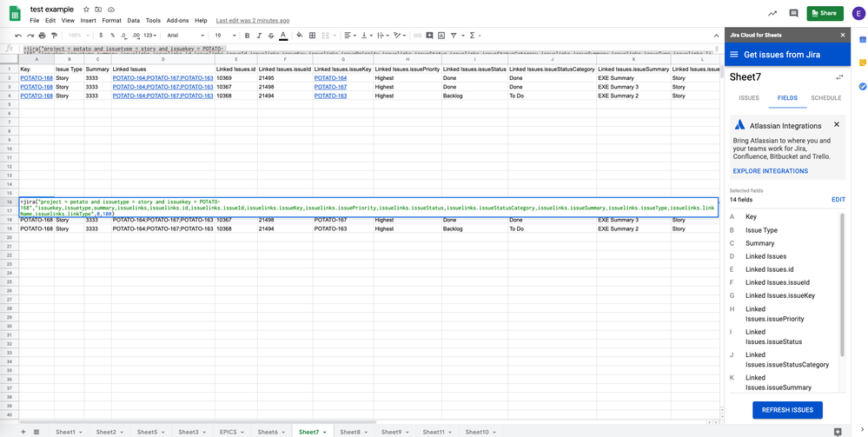The width and height of the screenshot is (868, 437).
Task: Click the swap arrows icon beside Sheet7
Action: pyautogui.click(x=840, y=77)
